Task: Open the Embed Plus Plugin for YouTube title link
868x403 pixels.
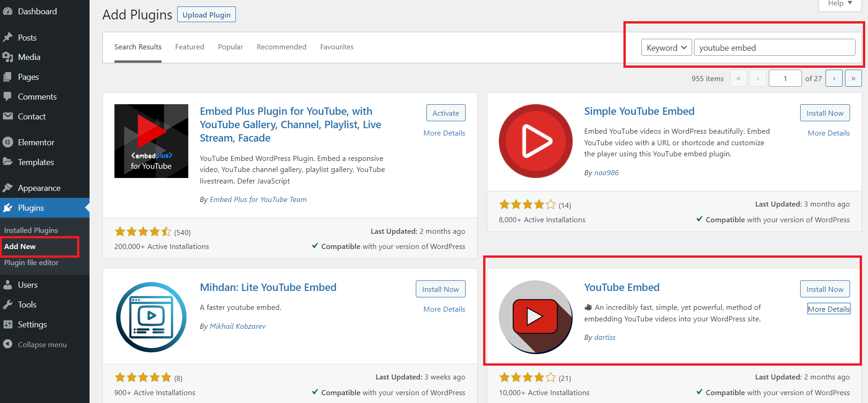Action: [290, 124]
